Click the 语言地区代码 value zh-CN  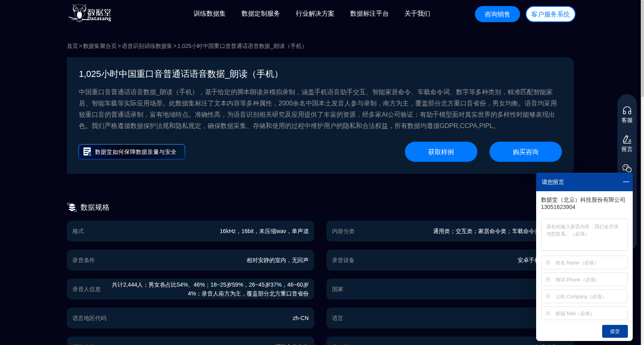tap(301, 318)
